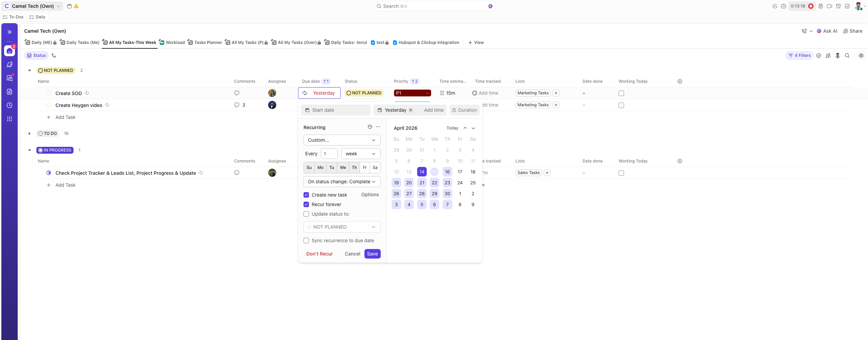Open the week interval unit dropdown
The image size is (868, 340).
360,154
